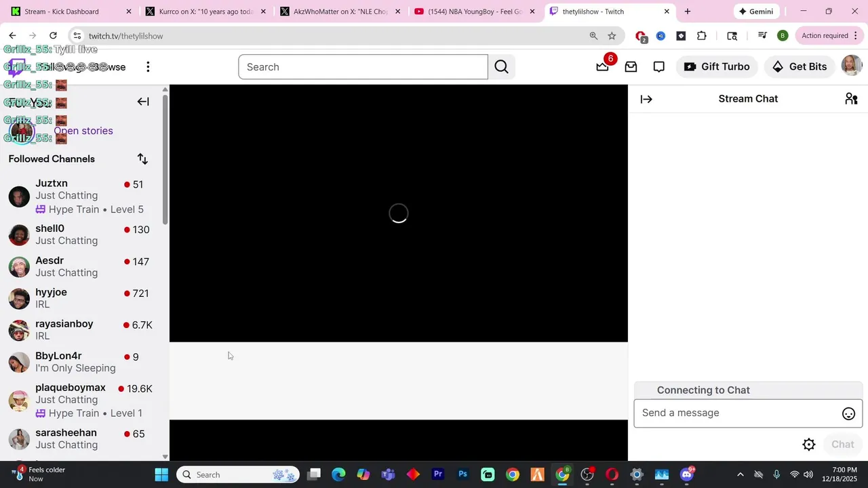The image size is (868, 488).
Task: Open a new browser tab
Action: coord(688,12)
